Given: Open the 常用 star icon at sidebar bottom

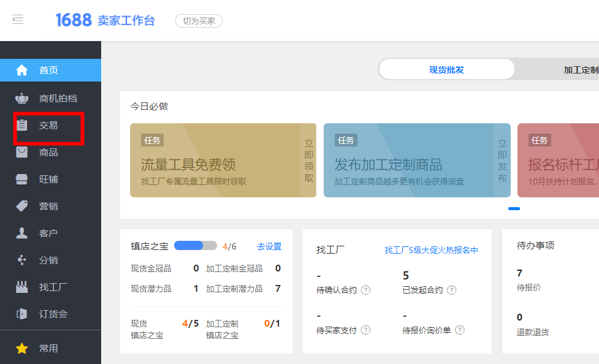Looking at the screenshot, I should pos(23,347).
